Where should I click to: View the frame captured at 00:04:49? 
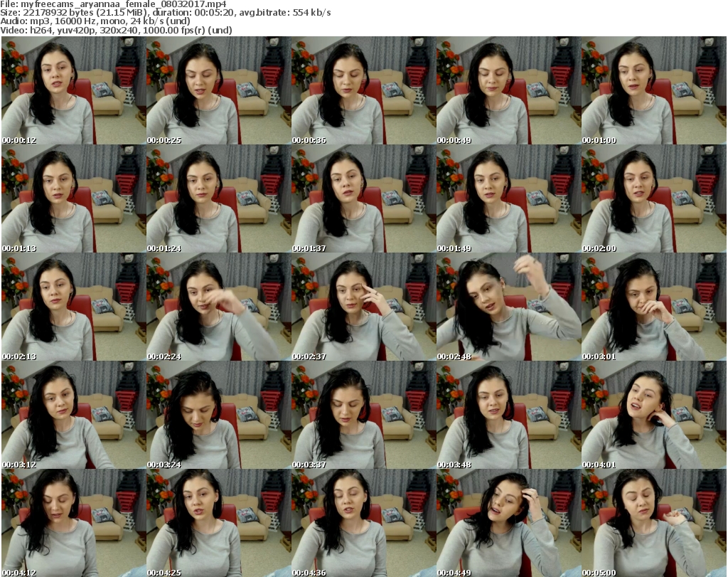coord(508,523)
